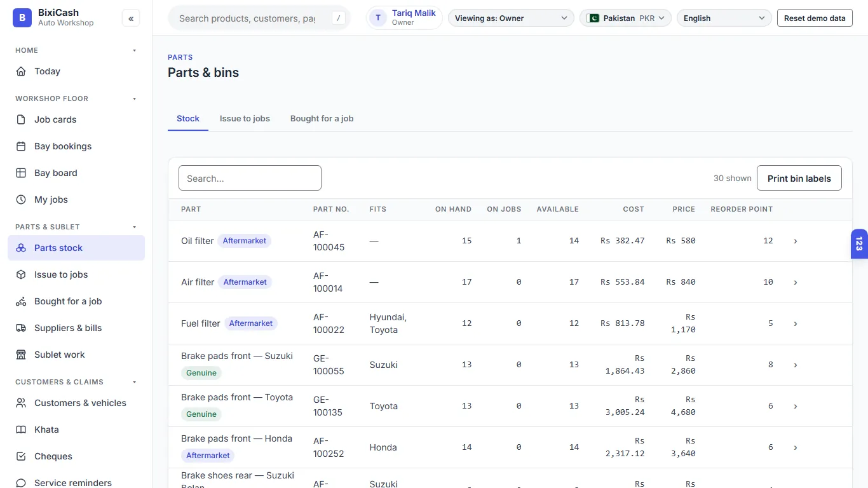This screenshot has width=868, height=488.
Task: Focus the global search products field
Action: pyautogui.click(x=248, y=18)
